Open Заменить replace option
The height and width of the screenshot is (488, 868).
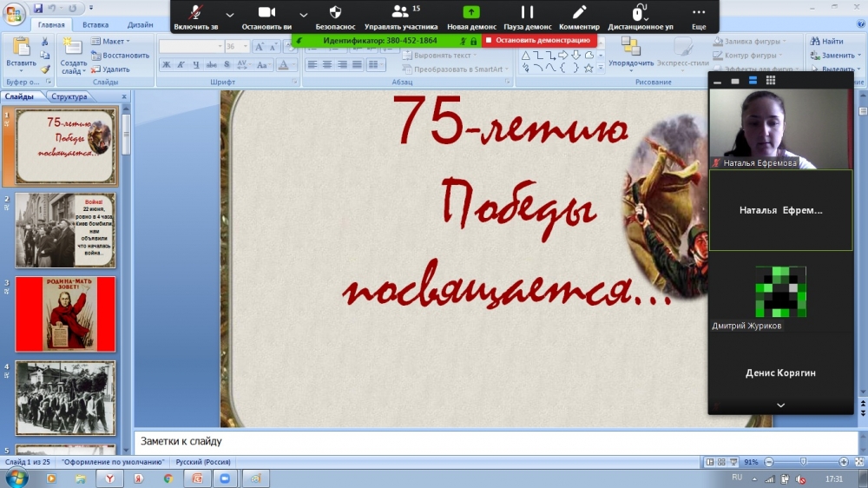point(835,56)
